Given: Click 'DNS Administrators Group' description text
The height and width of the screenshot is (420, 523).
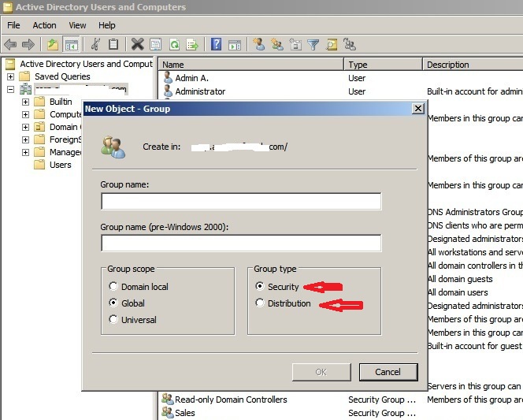Looking at the screenshot, I should tap(475, 212).
